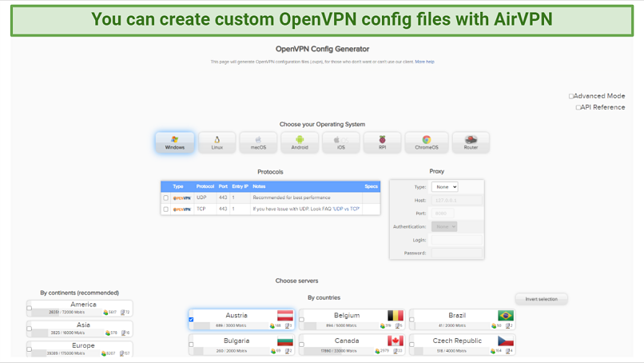Image resolution: width=644 pixels, height=363 pixels.
Task: Click the Protocol column header
Action: pyautogui.click(x=205, y=186)
